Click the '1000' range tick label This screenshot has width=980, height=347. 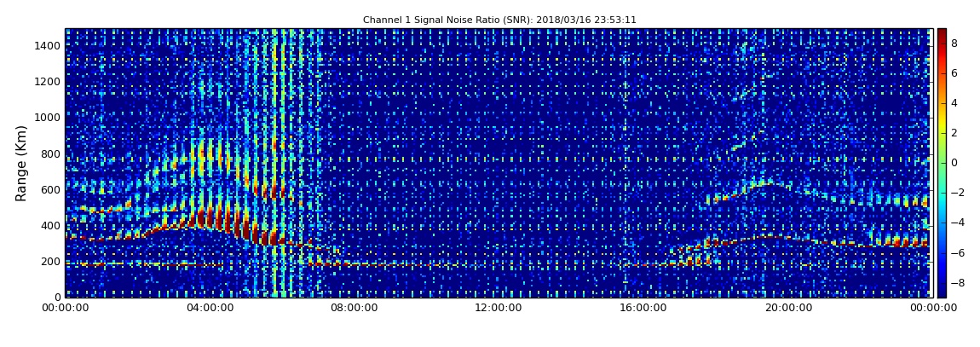pyautogui.click(x=48, y=118)
